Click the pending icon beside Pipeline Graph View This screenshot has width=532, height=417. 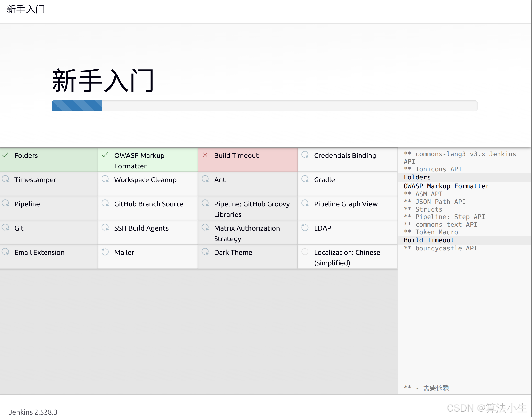pos(305,203)
